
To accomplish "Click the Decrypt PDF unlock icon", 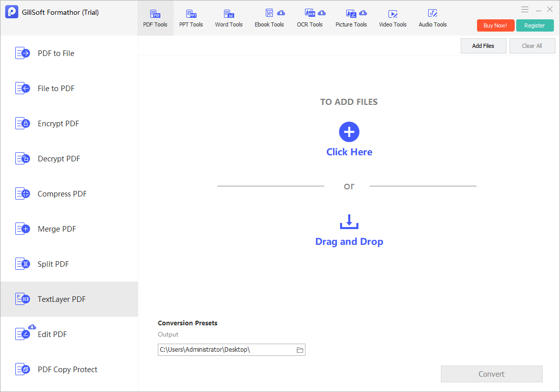I will (22, 158).
